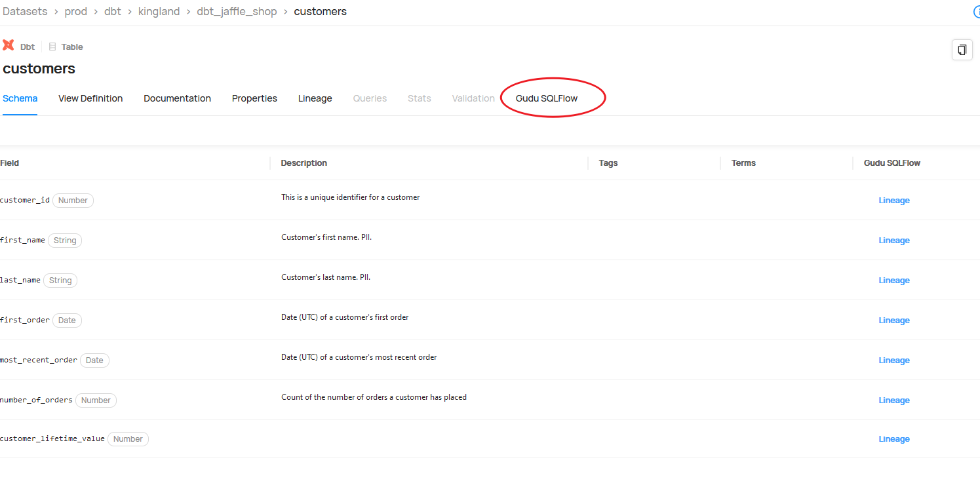Click the Date badge next to first_order

click(67, 320)
